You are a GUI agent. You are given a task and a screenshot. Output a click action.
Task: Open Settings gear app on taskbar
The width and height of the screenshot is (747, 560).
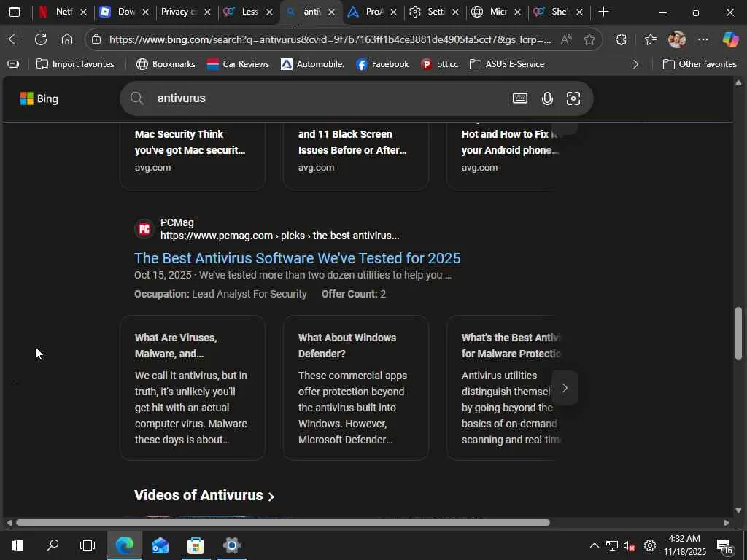[x=231, y=545]
